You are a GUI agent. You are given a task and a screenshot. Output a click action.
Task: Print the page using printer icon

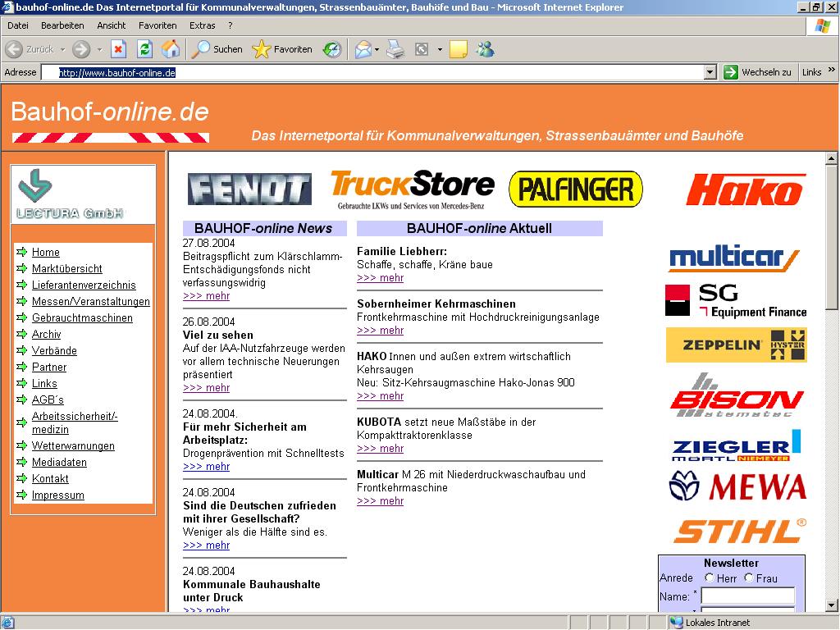(395, 49)
